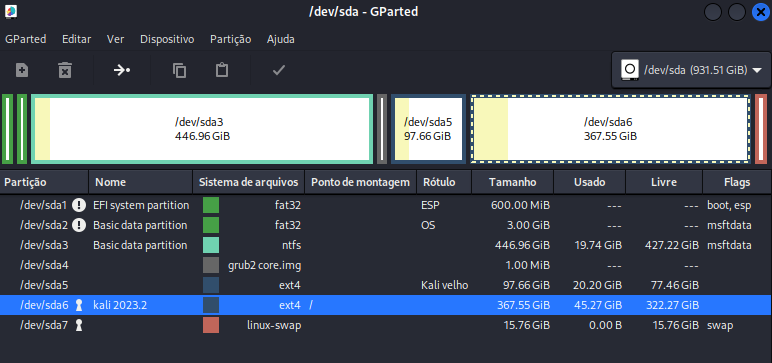
Task: Select /dev/sda5 block in disk map
Action: click(x=428, y=129)
